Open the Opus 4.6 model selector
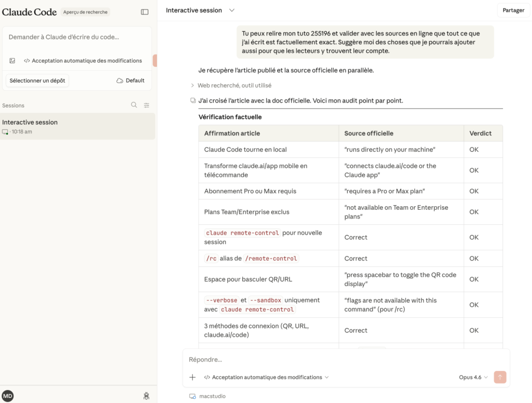Image resolution: width=532 pixels, height=403 pixels. tap(473, 378)
